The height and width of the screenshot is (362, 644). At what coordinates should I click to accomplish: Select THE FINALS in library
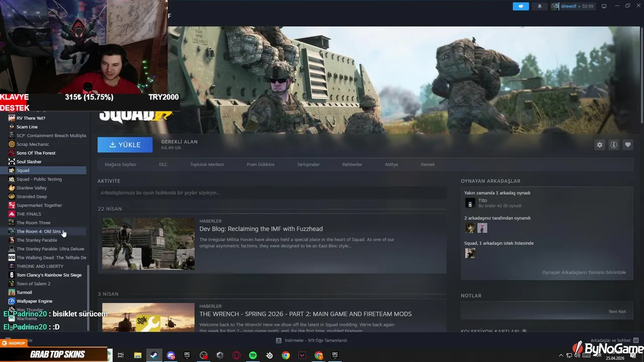click(29, 214)
